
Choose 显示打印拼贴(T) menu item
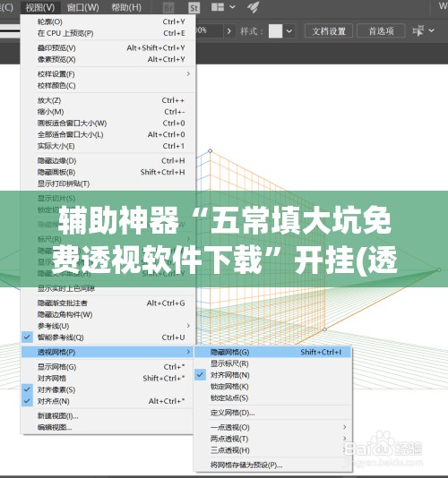(x=108, y=184)
